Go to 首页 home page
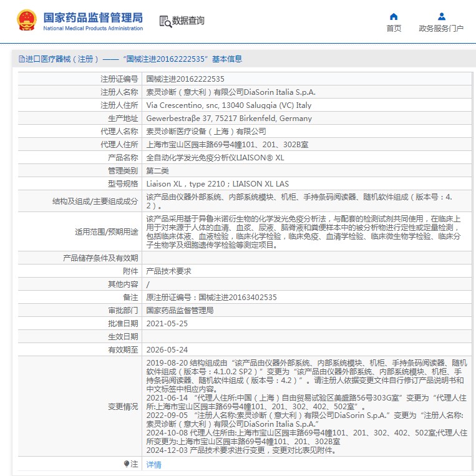The width and height of the screenshot is (476, 476). coord(394,29)
